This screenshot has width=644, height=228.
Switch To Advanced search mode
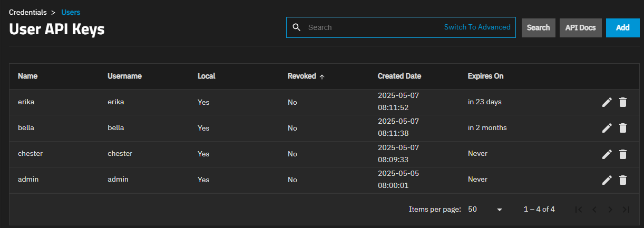(477, 27)
